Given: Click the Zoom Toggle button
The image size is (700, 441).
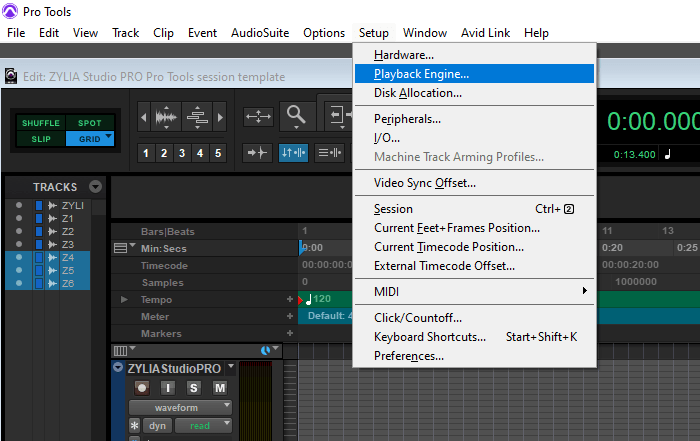Looking at the screenshot, I should click(258, 117).
